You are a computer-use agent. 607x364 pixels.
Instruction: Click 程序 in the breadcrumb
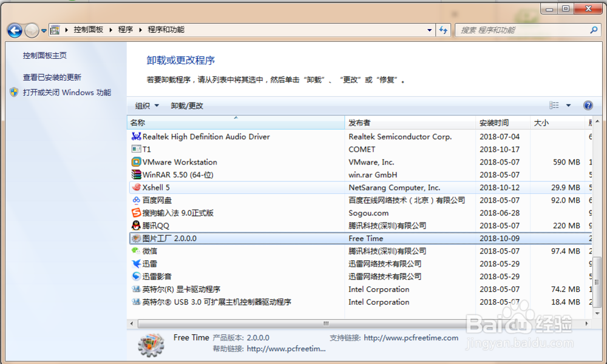coord(126,30)
